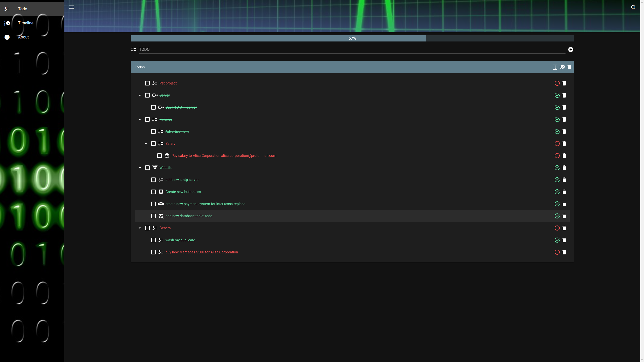Mark Pet project as done
Image resolution: width=644 pixels, height=362 pixels.
557,83
